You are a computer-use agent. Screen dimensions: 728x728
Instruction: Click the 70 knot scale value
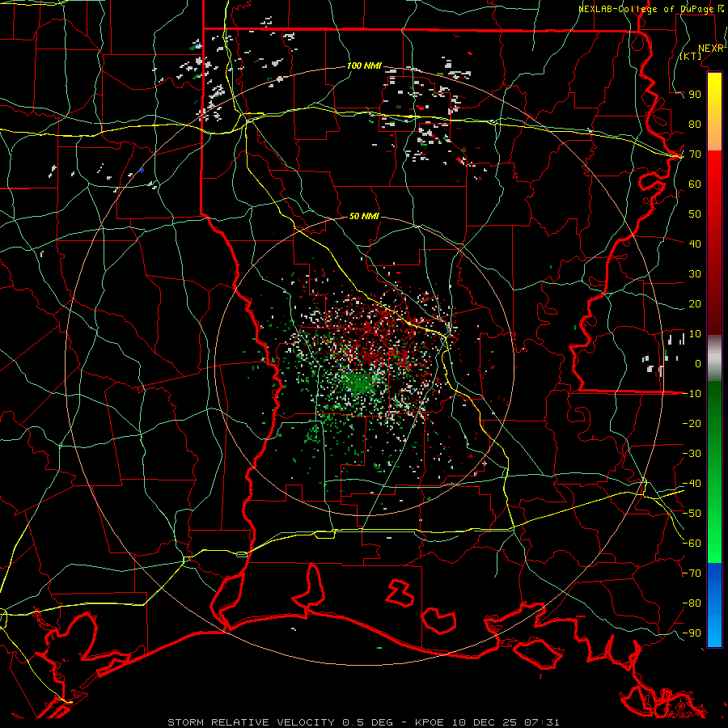[695, 154]
